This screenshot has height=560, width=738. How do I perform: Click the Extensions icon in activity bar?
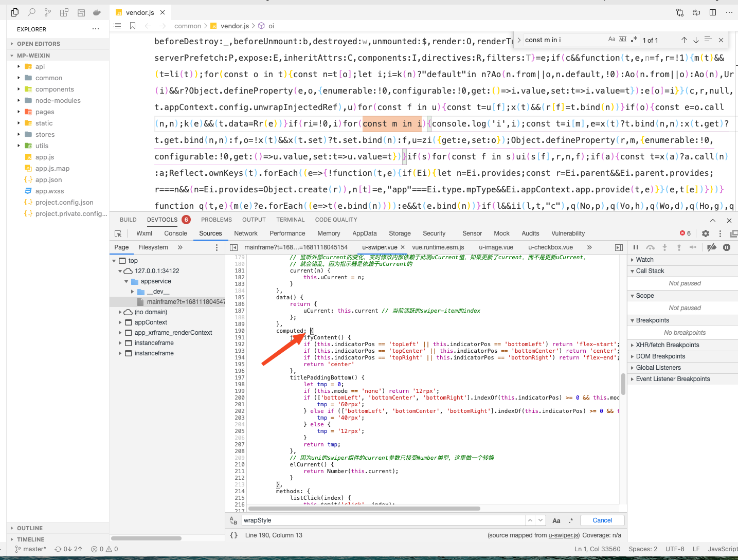64,12
